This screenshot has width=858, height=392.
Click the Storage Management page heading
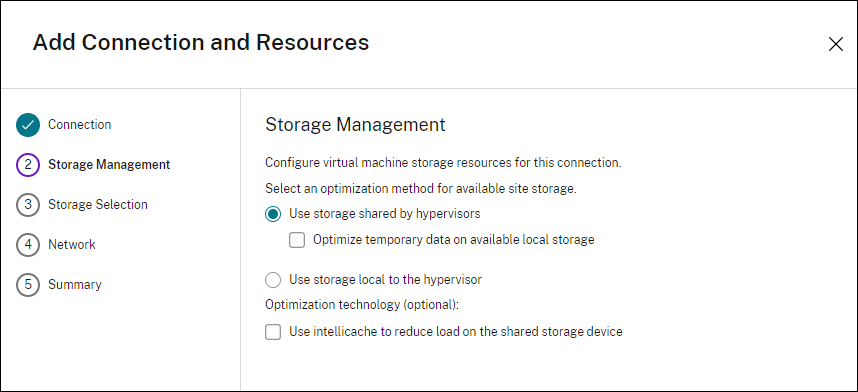pyautogui.click(x=355, y=125)
